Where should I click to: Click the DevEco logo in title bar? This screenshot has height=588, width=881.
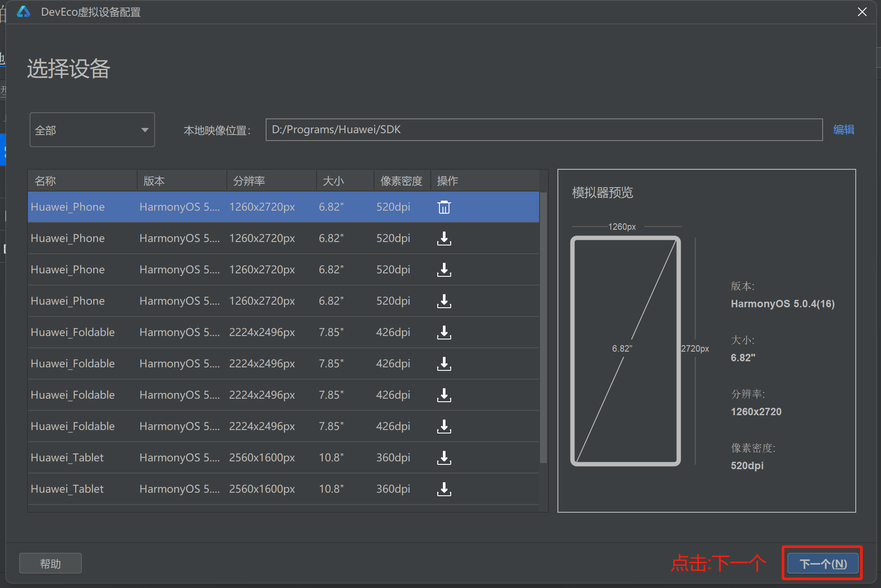pyautogui.click(x=24, y=12)
